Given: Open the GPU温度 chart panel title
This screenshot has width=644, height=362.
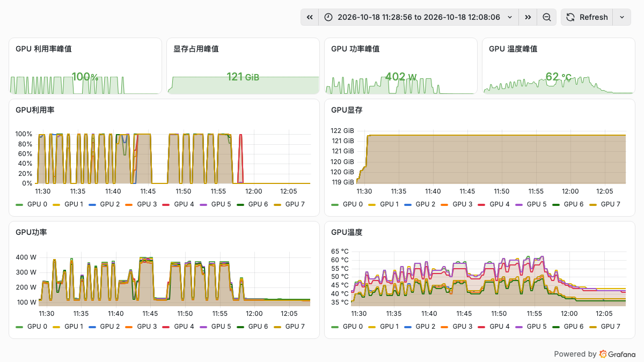Looking at the screenshot, I should [x=347, y=232].
